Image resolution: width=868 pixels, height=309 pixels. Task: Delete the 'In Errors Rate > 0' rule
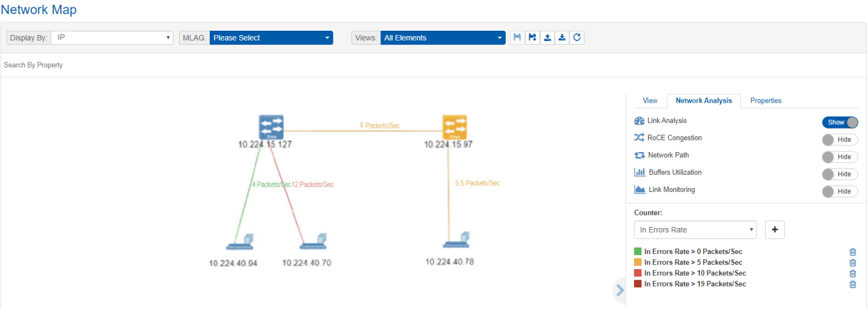[852, 252]
